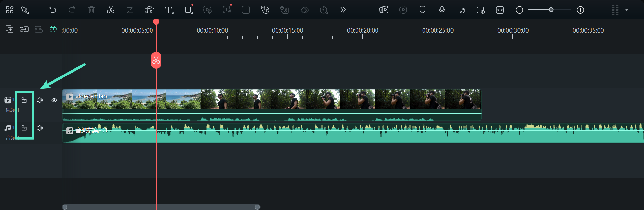The image size is (644, 210).
Task: Zoom out the timeline with minus icon
Action: coord(519,10)
